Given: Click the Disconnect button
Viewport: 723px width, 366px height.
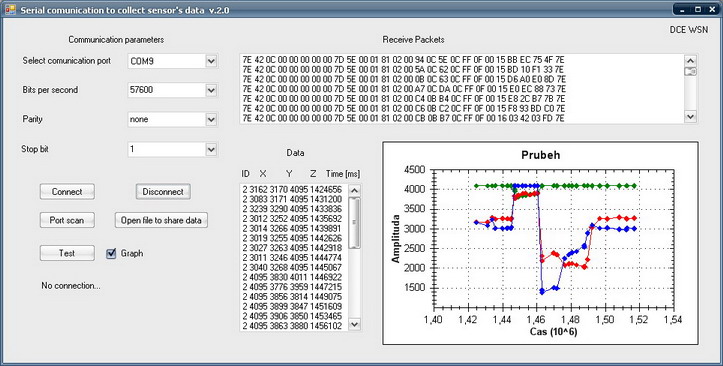Looking at the screenshot, I should coord(163,192).
